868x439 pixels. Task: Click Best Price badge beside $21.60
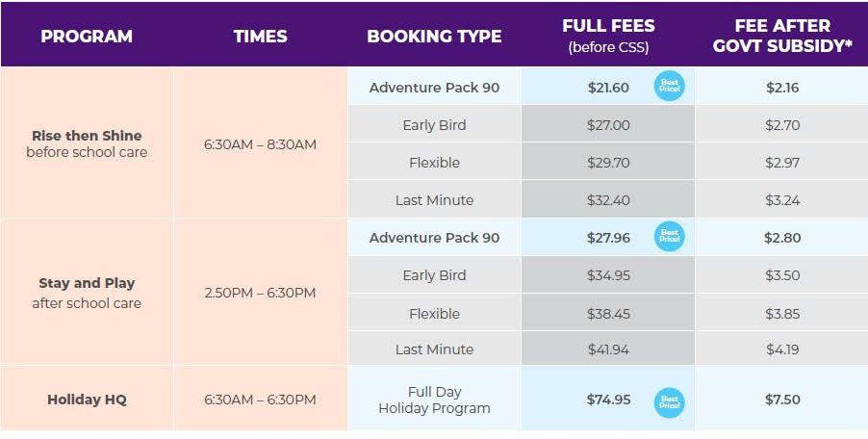click(670, 87)
